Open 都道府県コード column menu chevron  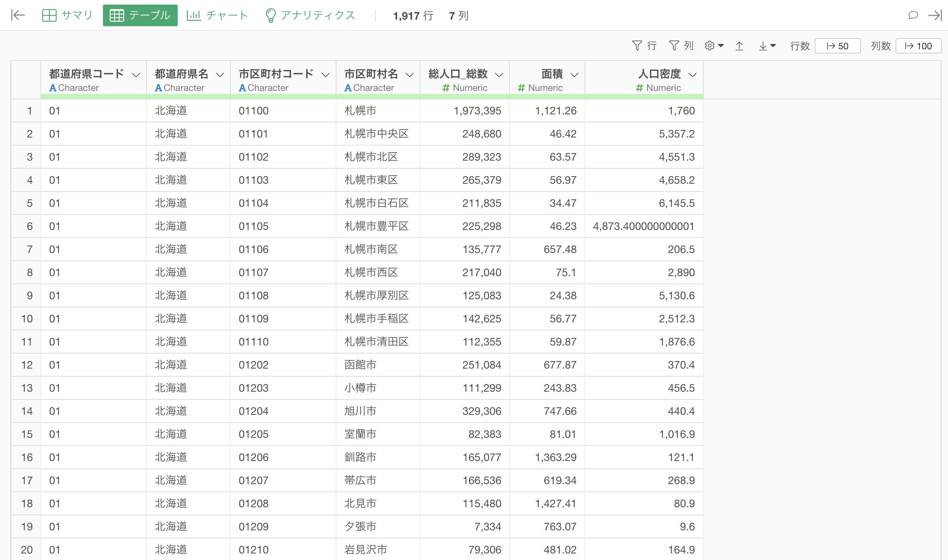136,75
